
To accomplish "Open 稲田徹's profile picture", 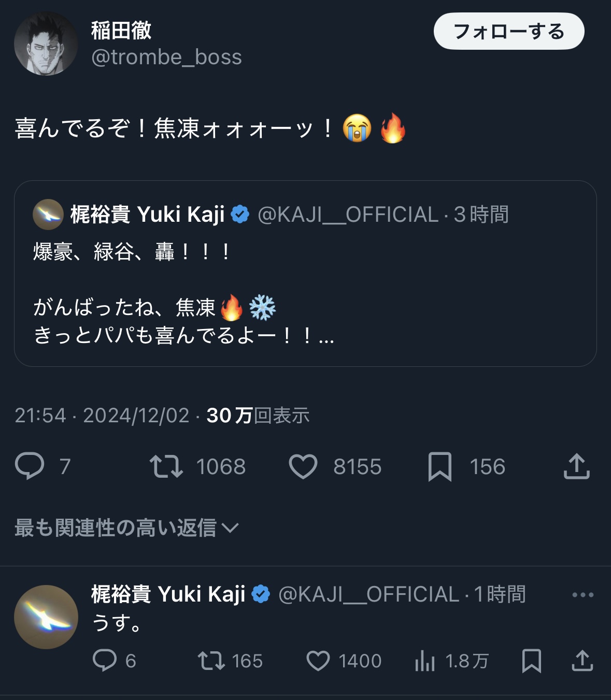I will (x=46, y=44).
